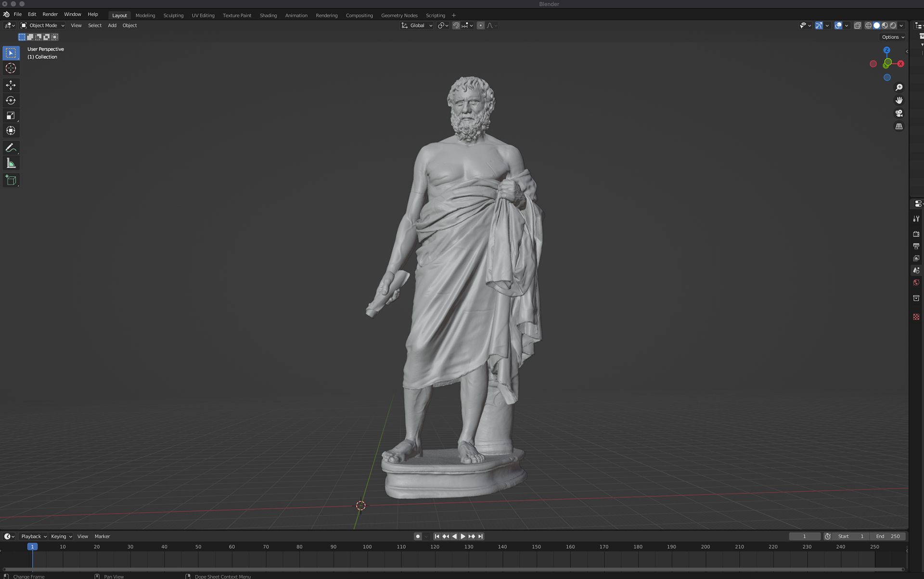Select the Scale tool

coord(11,116)
